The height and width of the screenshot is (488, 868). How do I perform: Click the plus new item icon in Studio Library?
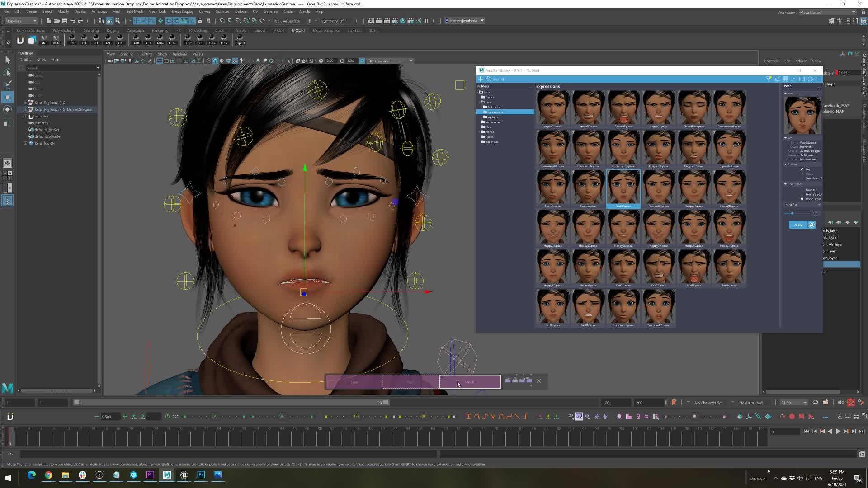point(481,79)
